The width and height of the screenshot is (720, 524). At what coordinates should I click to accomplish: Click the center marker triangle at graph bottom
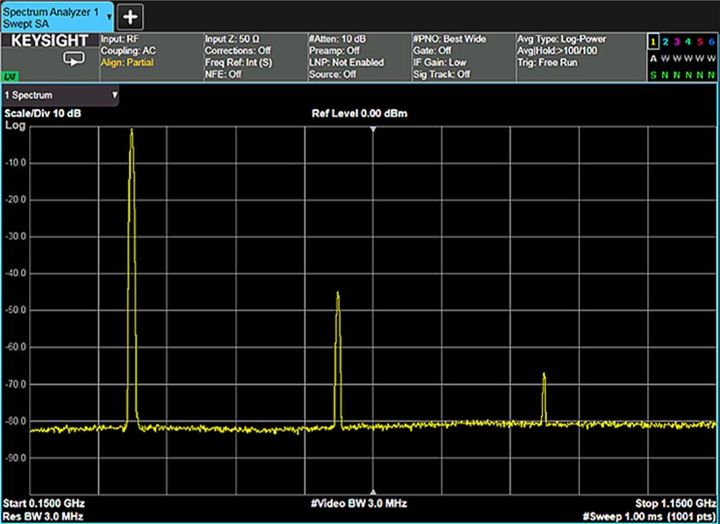click(373, 490)
